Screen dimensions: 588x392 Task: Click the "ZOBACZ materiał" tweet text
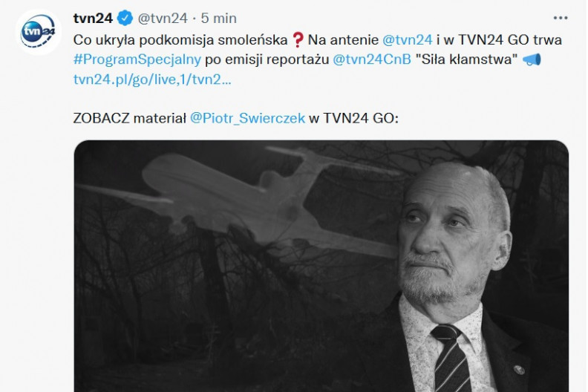pyautogui.click(x=130, y=118)
